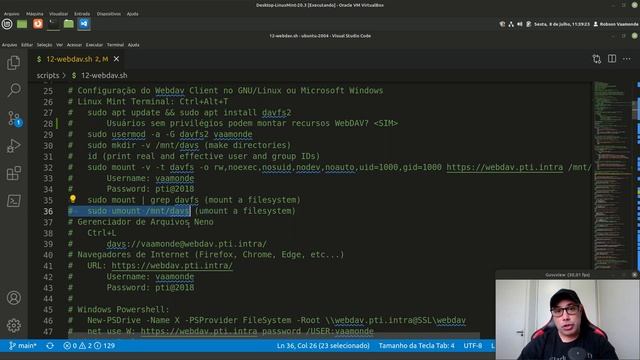Open the Source Control view with one pending change
Viewport: 640px width, 360px height.
point(13,118)
